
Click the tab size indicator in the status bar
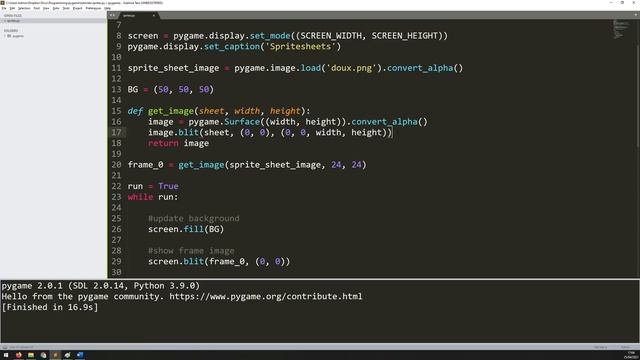tap(600, 347)
